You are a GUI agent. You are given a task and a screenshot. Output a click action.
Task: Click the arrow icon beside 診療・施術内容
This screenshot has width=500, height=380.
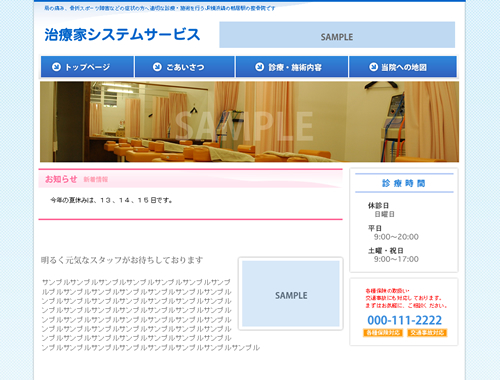(259, 67)
